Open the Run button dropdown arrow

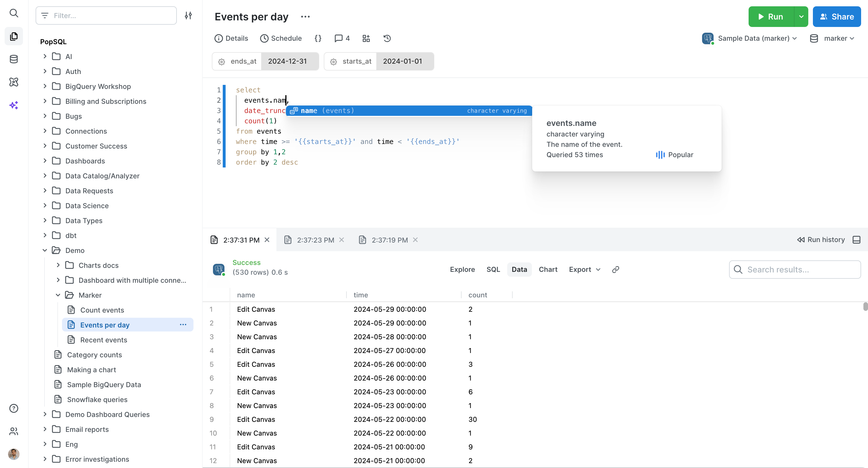(x=801, y=17)
